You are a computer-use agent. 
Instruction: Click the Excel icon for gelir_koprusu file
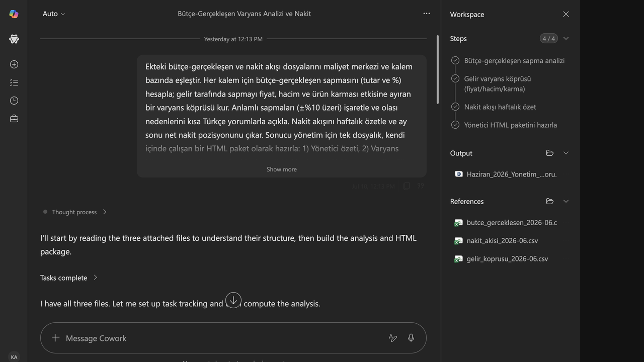tap(458, 258)
